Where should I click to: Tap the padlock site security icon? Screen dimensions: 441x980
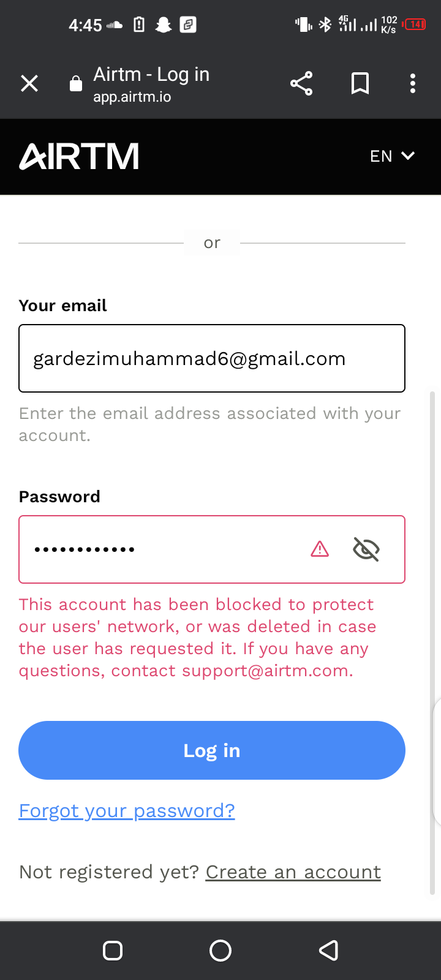point(76,83)
